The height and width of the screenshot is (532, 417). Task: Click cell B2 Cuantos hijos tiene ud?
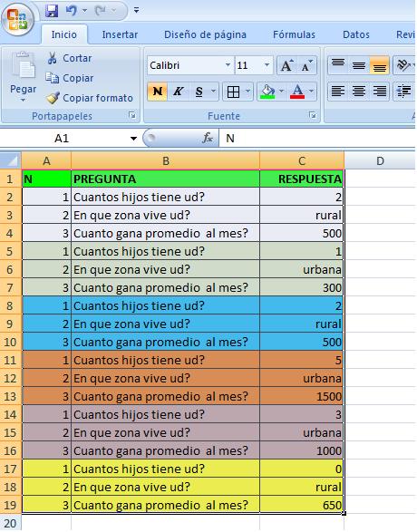(165, 197)
